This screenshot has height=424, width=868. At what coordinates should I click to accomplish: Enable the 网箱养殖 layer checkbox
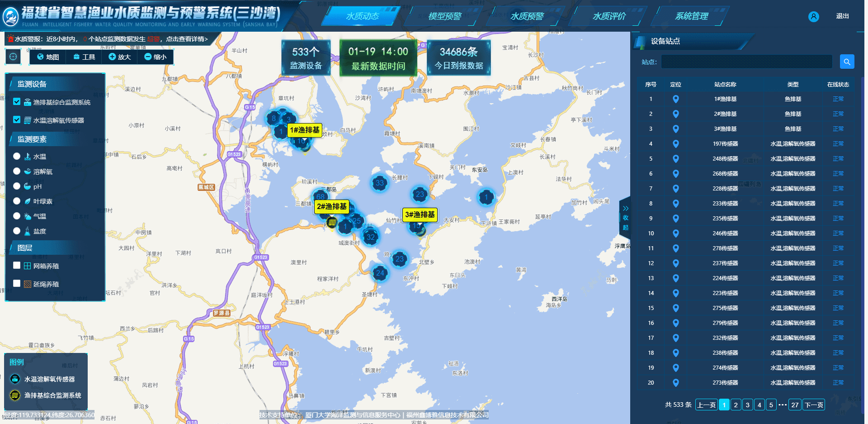coord(17,266)
